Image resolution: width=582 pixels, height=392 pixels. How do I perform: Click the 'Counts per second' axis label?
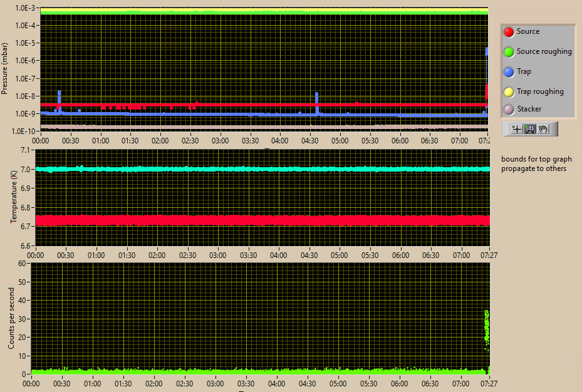tap(11, 318)
